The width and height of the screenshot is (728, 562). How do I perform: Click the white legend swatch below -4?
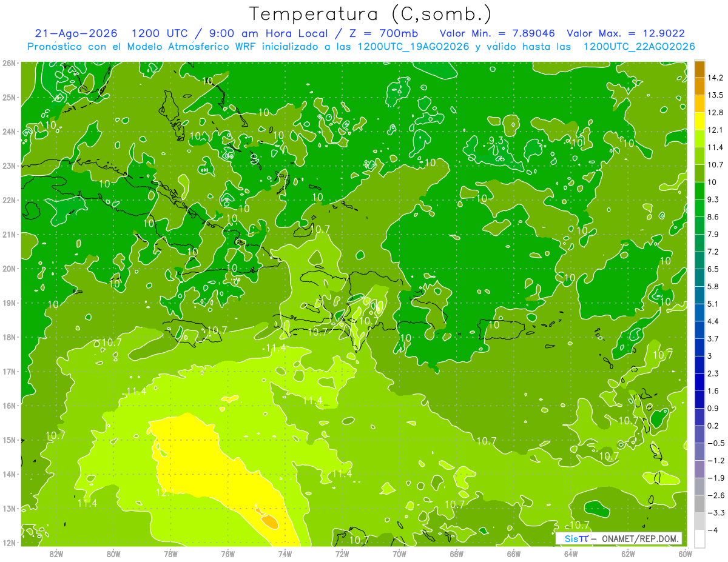(699, 538)
